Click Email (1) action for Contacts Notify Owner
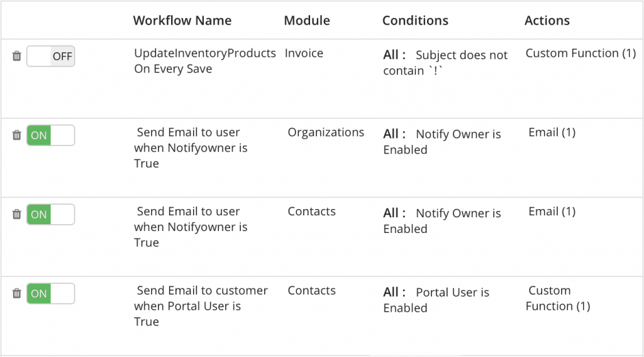This screenshot has height=357, width=644. (552, 212)
